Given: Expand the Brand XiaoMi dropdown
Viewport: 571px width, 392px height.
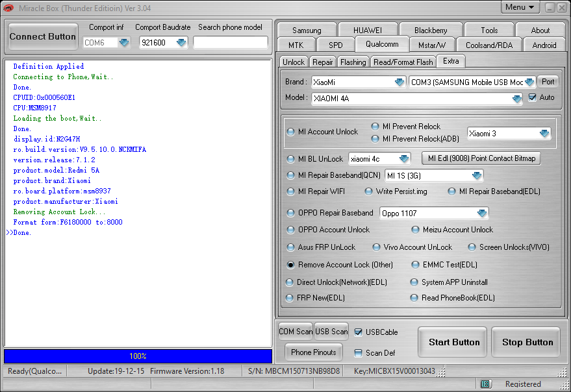Looking at the screenshot, I should click(400, 82).
